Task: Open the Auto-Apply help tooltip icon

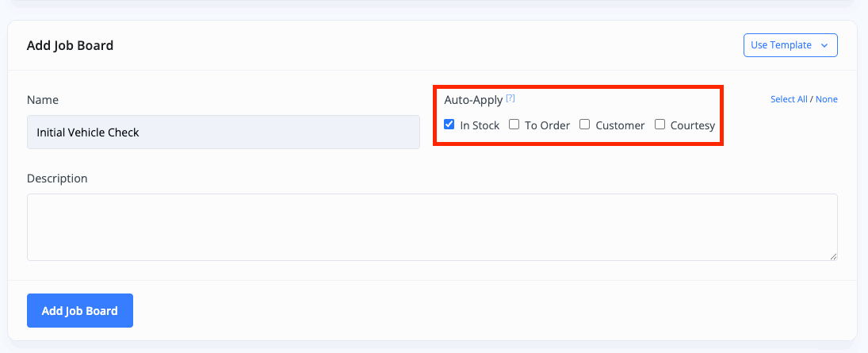Action: pos(510,98)
